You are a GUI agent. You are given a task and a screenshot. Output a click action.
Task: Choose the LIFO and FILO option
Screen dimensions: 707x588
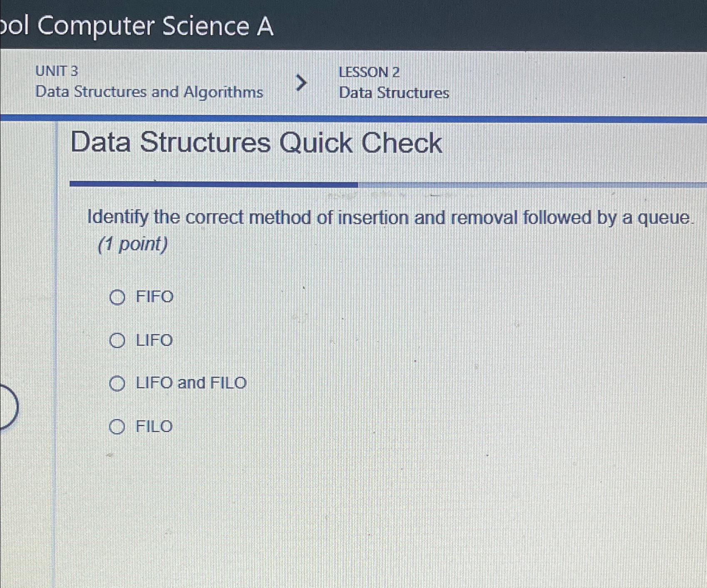pos(118,383)
